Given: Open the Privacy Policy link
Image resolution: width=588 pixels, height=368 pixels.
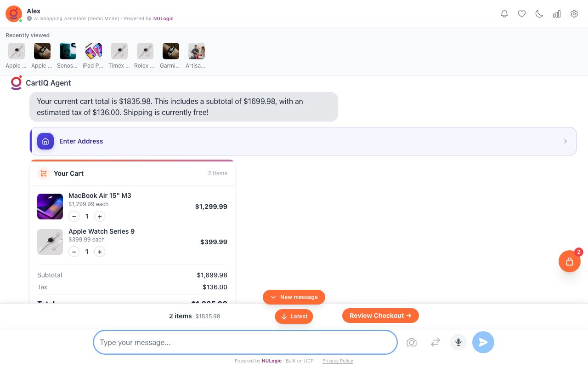Looking at the screenshot, I should pyautogui.click(x=338, y=361).
